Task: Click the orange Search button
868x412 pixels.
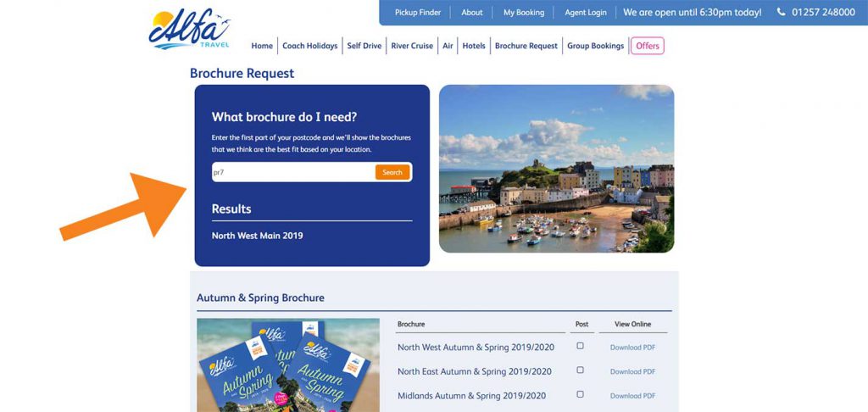Action: [x=392, y=172]
